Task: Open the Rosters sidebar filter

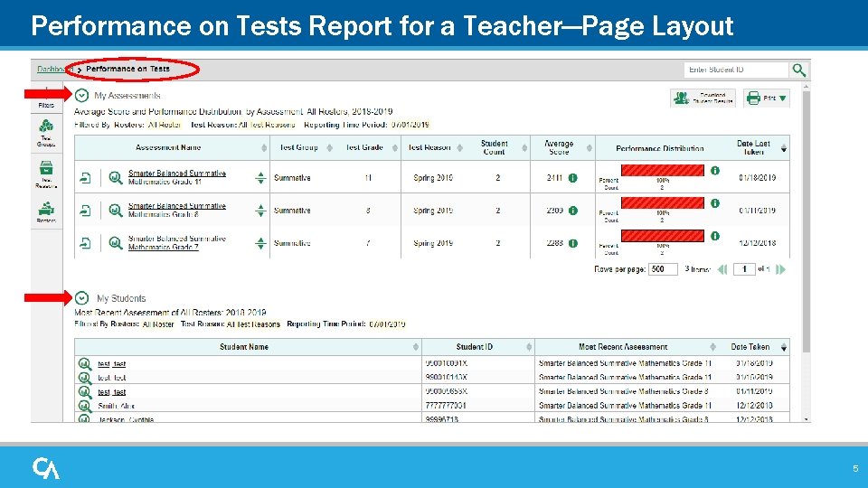Action: click(x=46, y=212)
